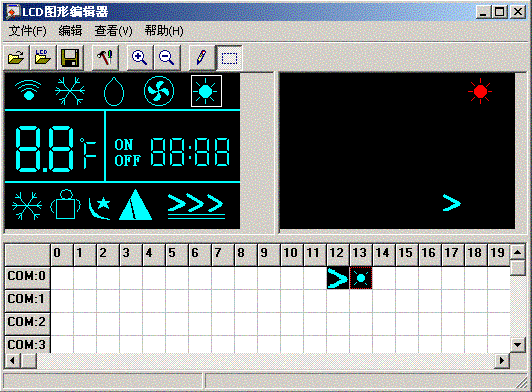Select the triangle tent LCD segment

tap(135, 205)
